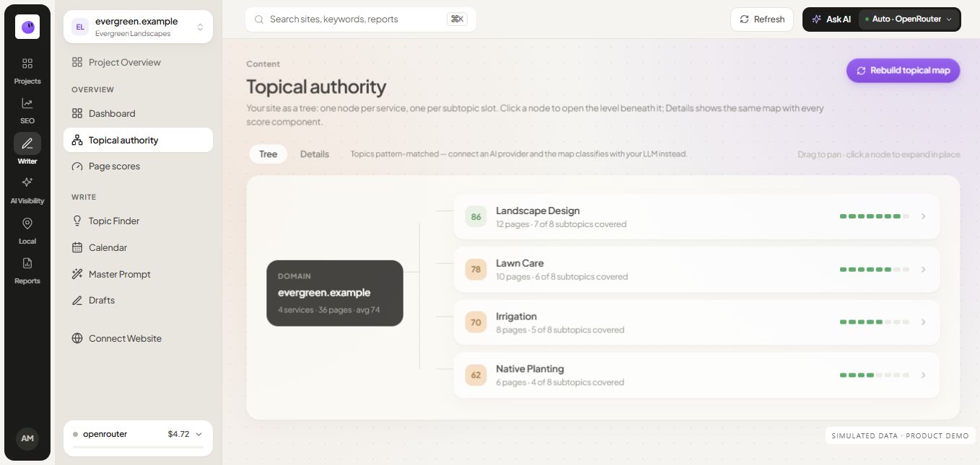The width and height of the screenshot is (980, 465).
Task: Click the Landscape Design title text
Action: (538, 211)
